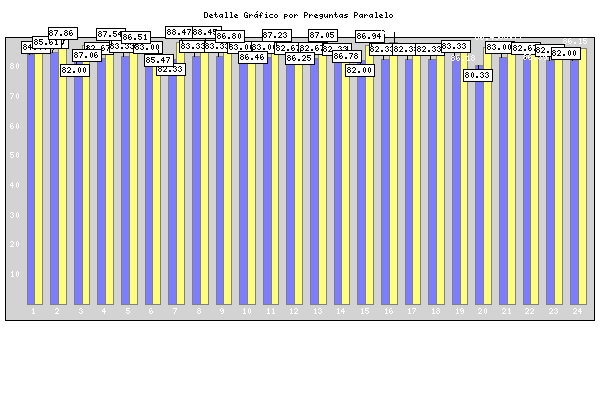Click the y-axis tick label 20
Screen dimensions: 600x400
click(15, 244)
